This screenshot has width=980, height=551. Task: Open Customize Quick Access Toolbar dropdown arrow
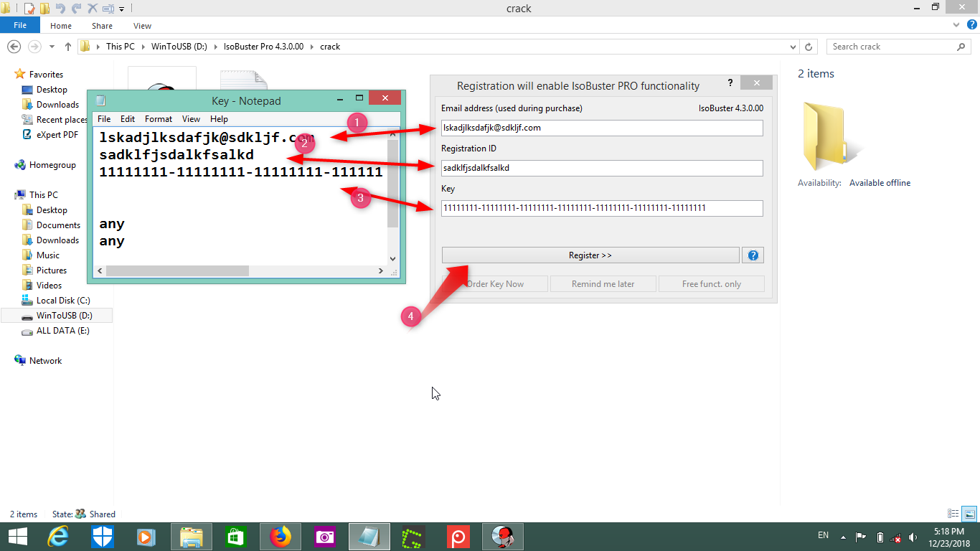click(121, 9)
